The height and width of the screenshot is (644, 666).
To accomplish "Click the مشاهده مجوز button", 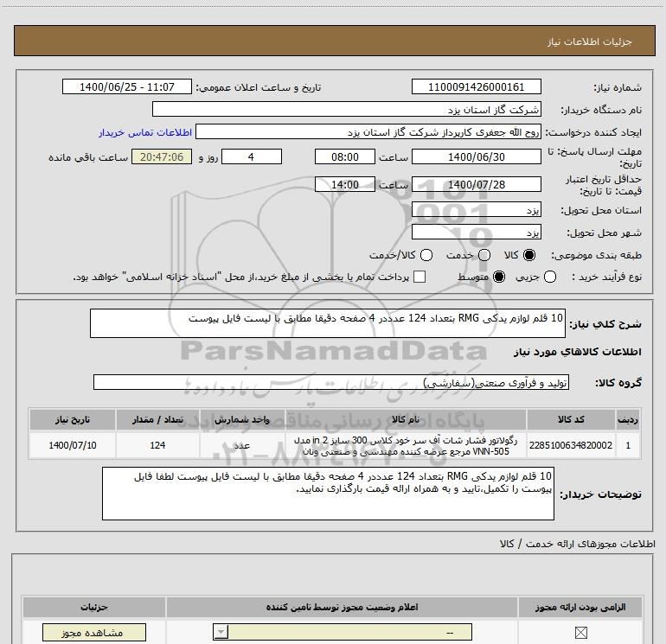I will [x=94, y=633].
